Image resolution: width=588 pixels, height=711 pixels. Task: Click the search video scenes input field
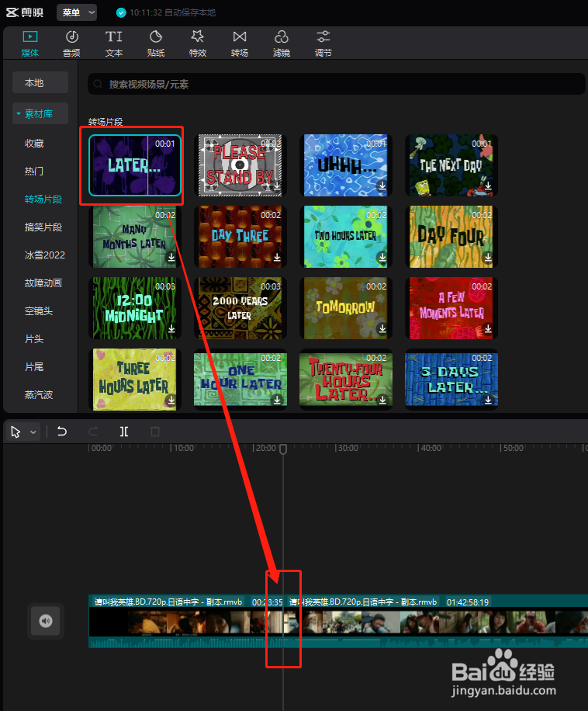pos(337,84)
